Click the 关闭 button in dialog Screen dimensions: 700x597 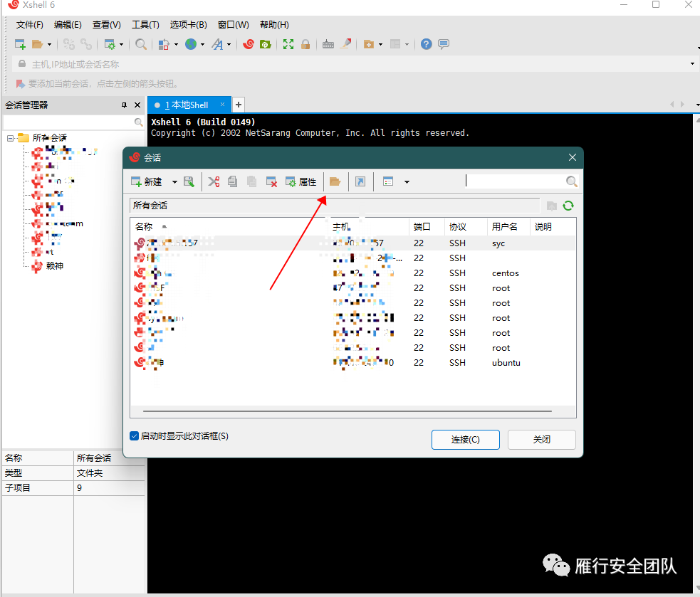click(541, 440)
